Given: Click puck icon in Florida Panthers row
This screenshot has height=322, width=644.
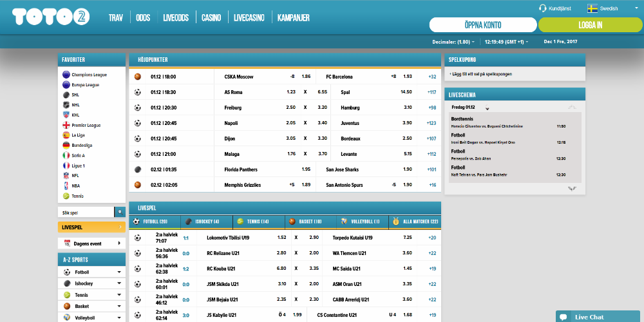Looking at the screenshot, I should [x=138, y=169].
